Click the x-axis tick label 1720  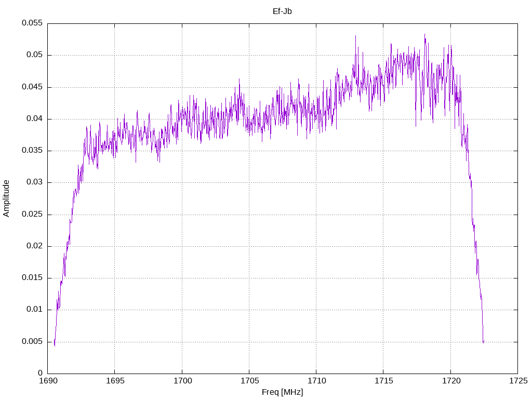coord(451,381)
